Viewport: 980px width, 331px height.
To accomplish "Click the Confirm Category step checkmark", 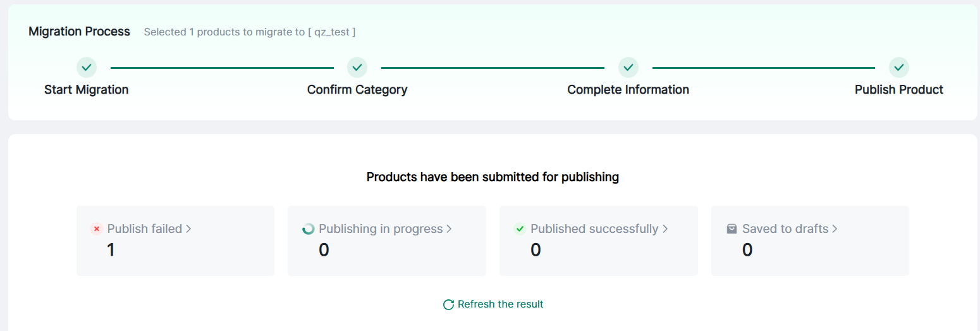I will [x=357, y=67].
